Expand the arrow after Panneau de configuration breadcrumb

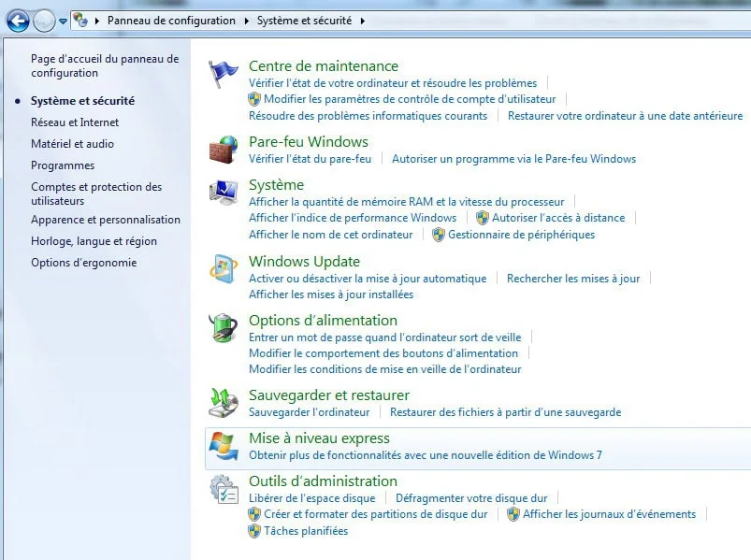(x=247, y=21)
